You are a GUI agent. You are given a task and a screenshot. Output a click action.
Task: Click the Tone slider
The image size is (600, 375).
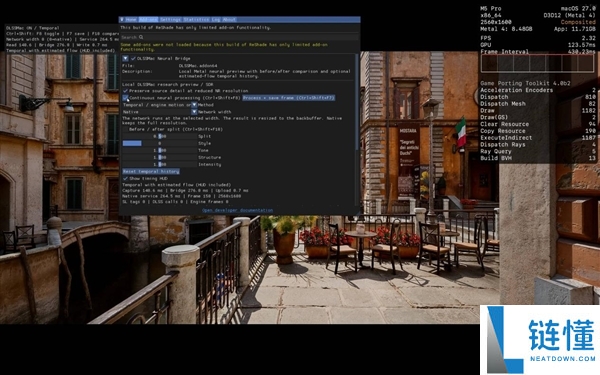pyautogui.click(x=160, y=150)
